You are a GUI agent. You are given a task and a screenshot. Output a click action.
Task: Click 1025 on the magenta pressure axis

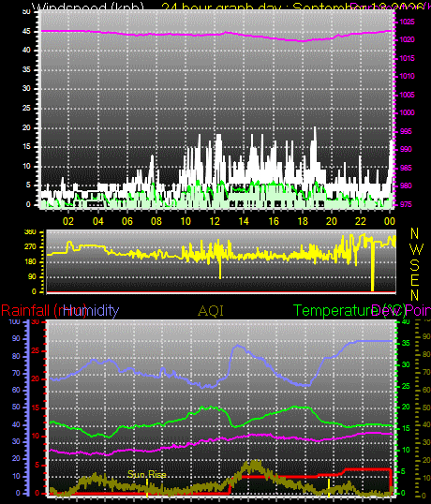coord(407,22)
